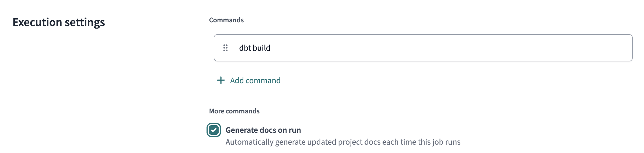Click the 'dbt build' text in command box
The image size is (644, 153).
coord(254,48)
